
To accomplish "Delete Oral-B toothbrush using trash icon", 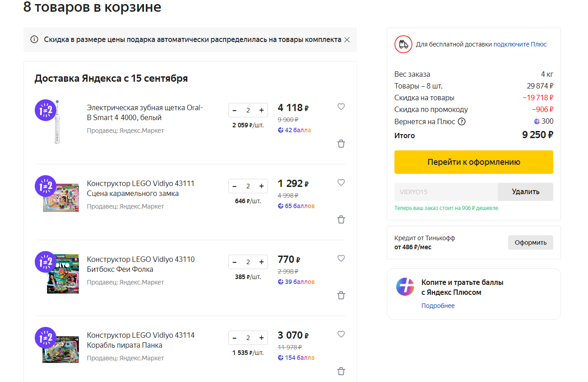I will tap(341, 144).
